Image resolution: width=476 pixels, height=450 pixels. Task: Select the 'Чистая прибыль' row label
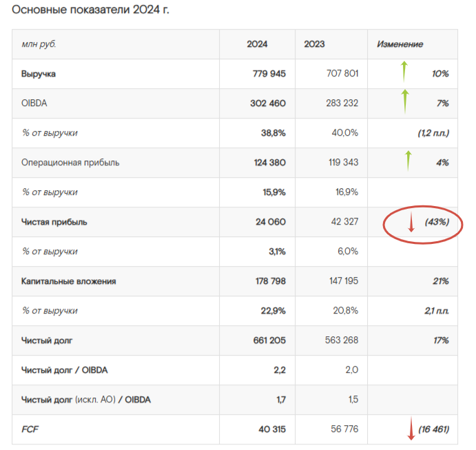coord(54,222)
